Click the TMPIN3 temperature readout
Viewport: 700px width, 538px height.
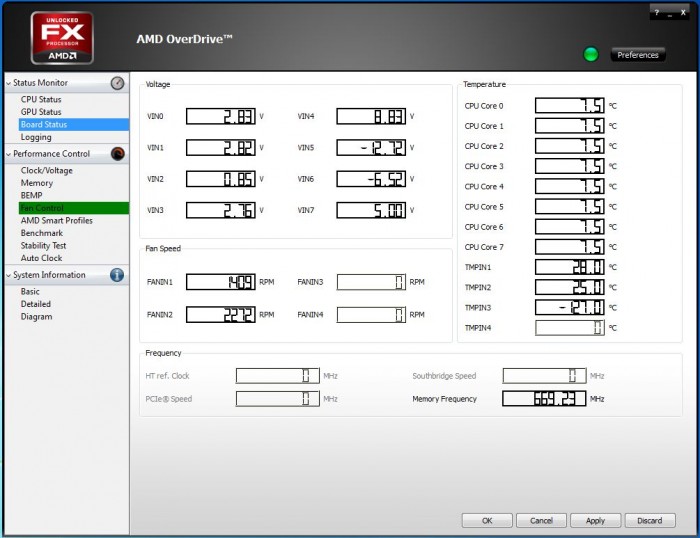570,307
